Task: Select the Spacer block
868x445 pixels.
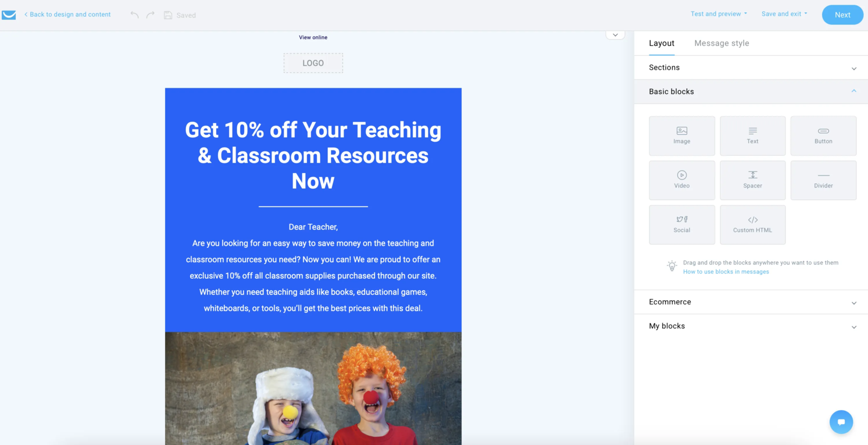Action: click(x=752, y=180)
